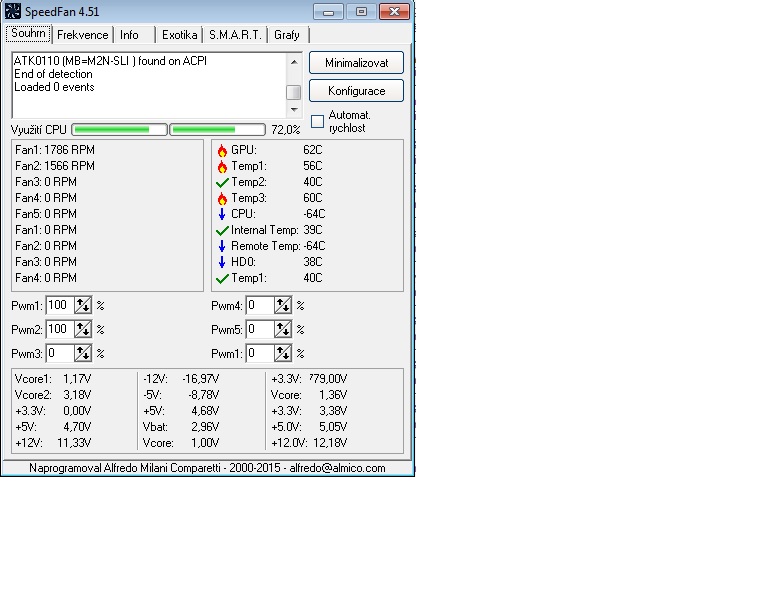Click the Pwm4 spinner arrows
This screenshot has width=768, height=614.
(283, 305)
